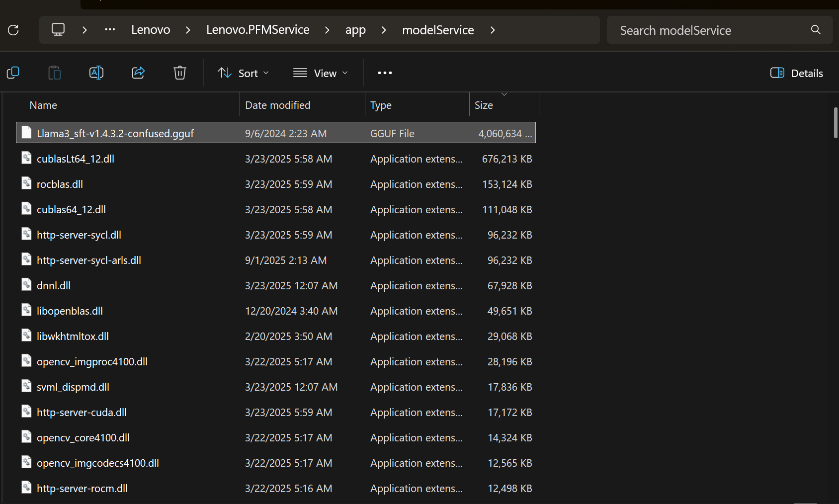Click the http-server-rocm.dll file icon

click(26, 488)
